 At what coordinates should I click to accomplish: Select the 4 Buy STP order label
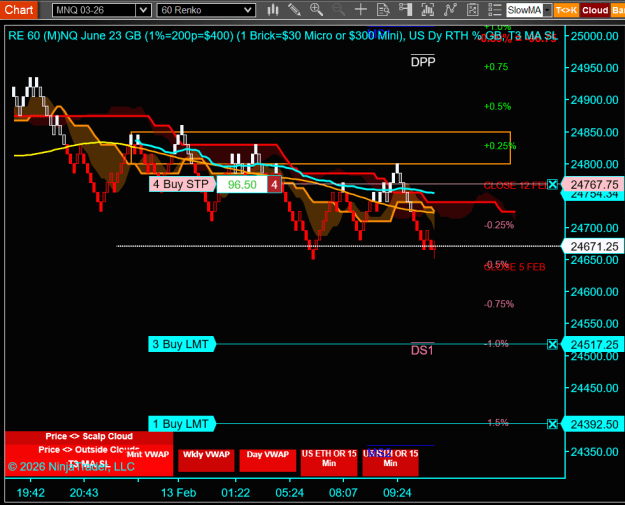tap(182, 184)
